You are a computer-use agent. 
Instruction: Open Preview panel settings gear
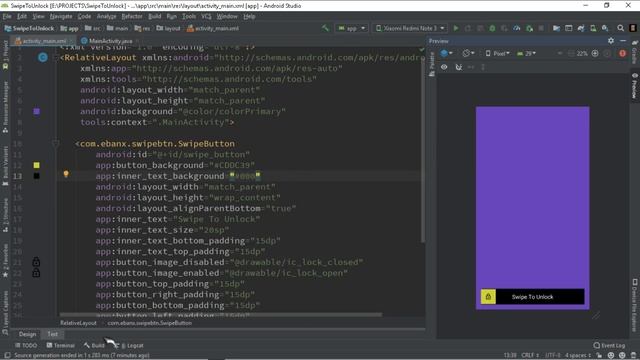[x=611, y=41]
